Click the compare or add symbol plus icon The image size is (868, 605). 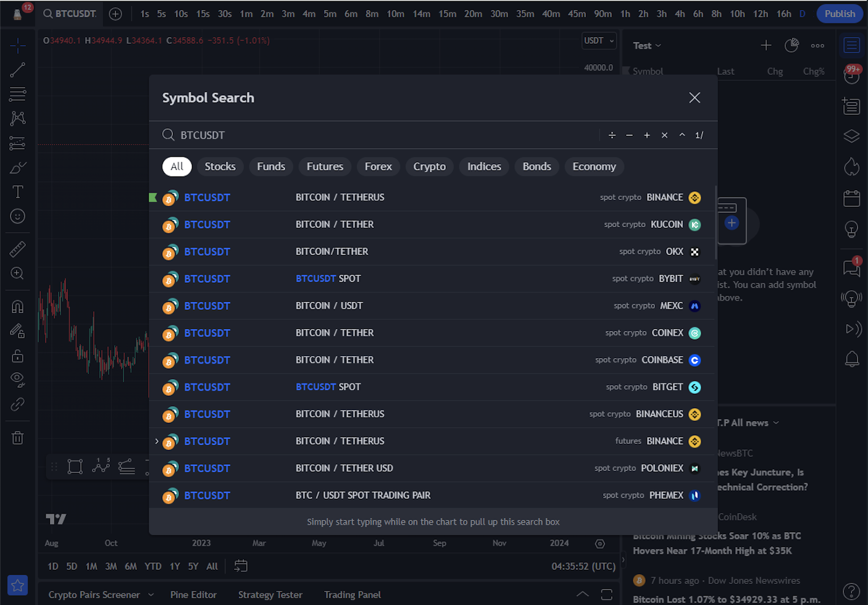[115, 14]
